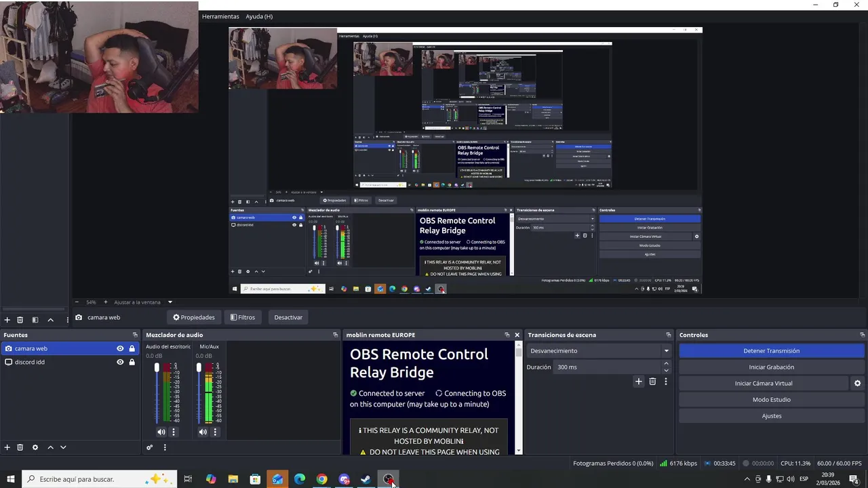Move source down in Fuentes toolbar
This screenshot has height=488, width=868.
click(63, 447)
